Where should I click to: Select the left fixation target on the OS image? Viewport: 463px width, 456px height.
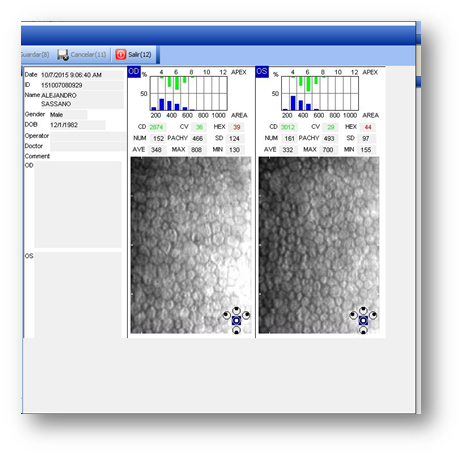point(354,315)
